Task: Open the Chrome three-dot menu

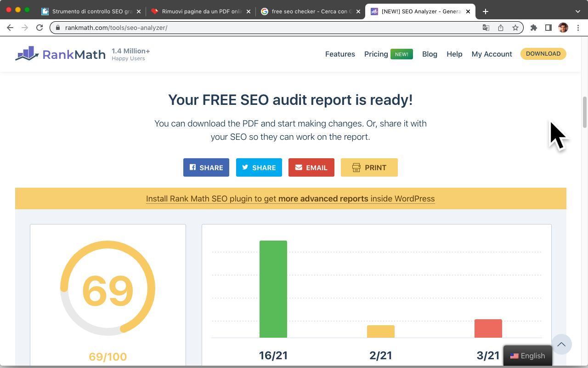Action: pos(578,28)
